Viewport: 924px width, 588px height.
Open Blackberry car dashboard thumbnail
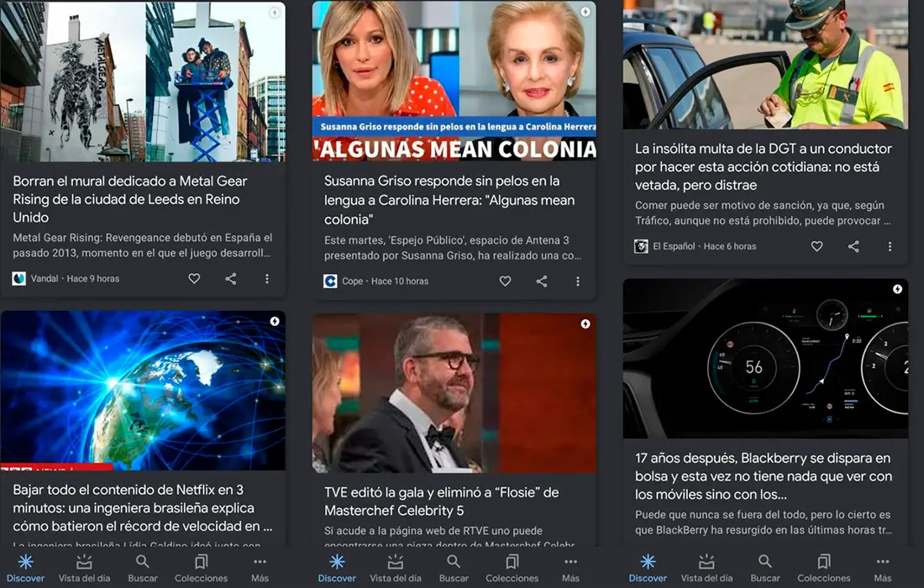click(765, 358)
